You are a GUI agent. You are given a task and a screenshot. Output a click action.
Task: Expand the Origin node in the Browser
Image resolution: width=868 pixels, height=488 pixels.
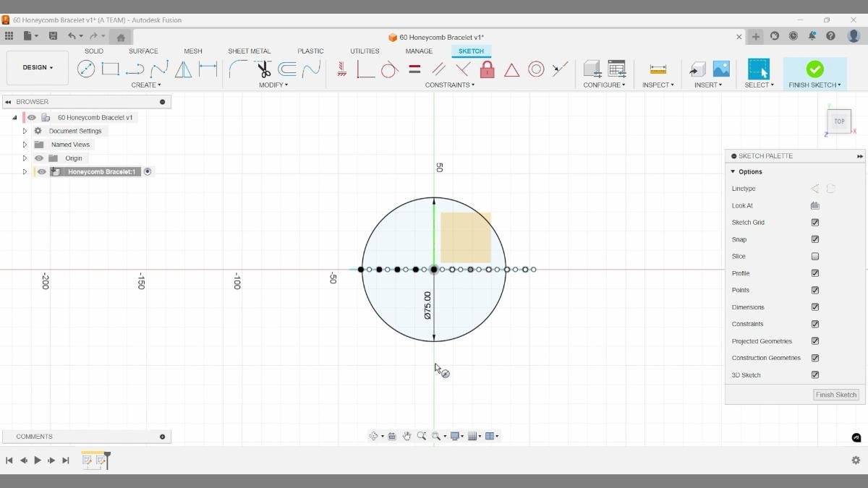click(x=25, y=158)
